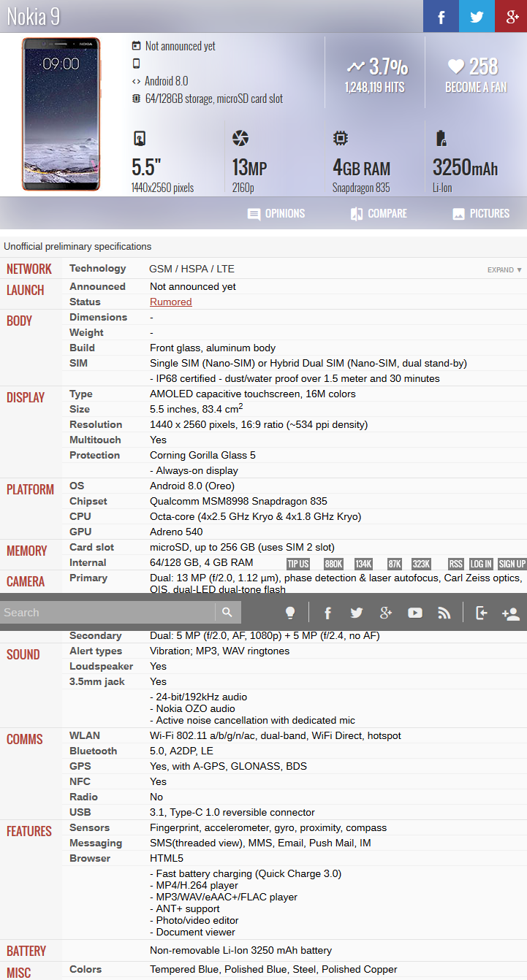Click the Card slot label in Memory section
This screenshot has width=527, height=980.
click(92, 547)
